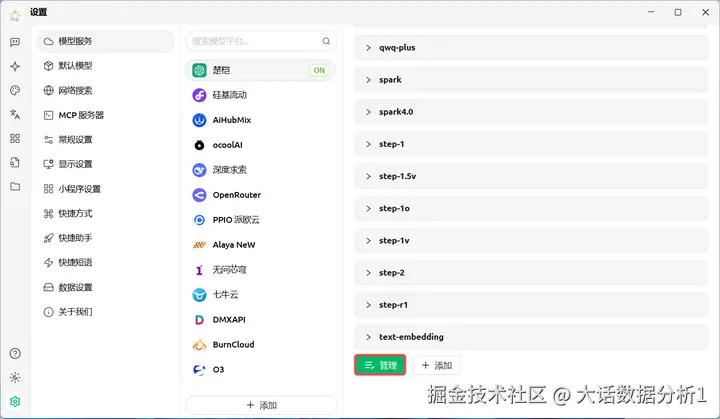Open the chat assistant sidebar icon
This screenshot has width=720, height=419.
tap(15, 42)
